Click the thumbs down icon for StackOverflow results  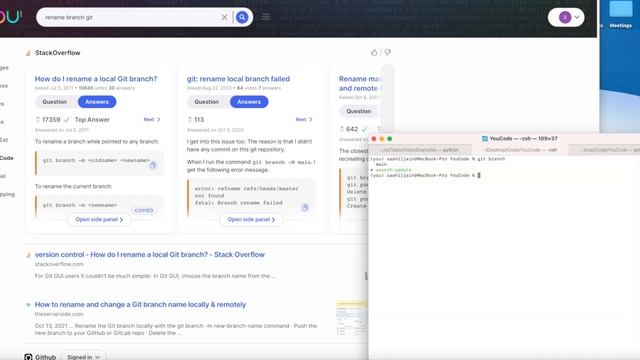pos(387,52)
